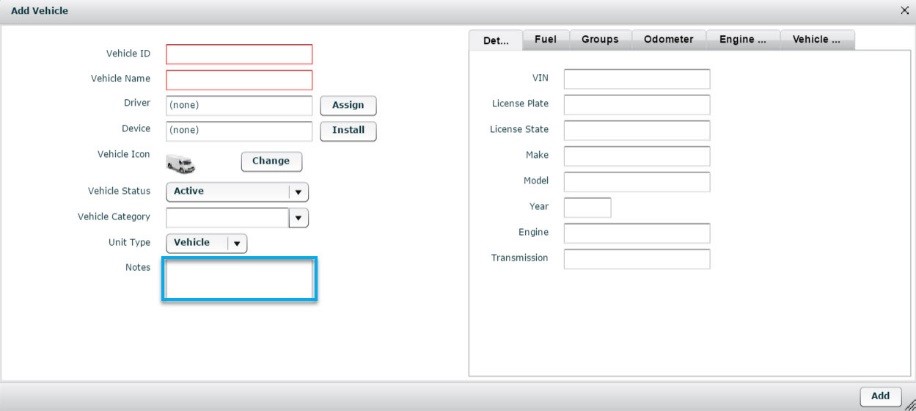
Task: Switch to the Fuel tab
Action: click(x=545, y=39)
